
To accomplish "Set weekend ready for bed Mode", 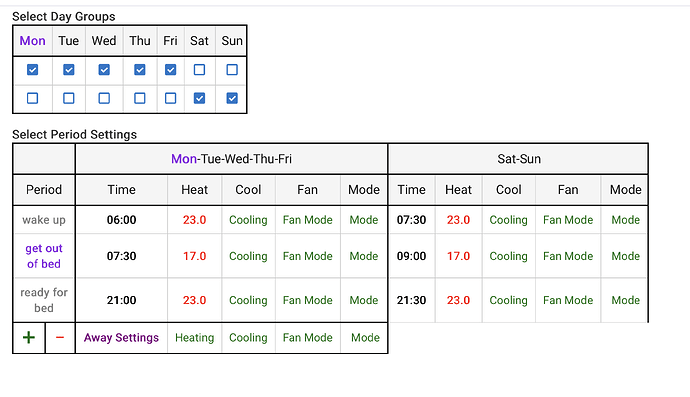I will point(626,300).
